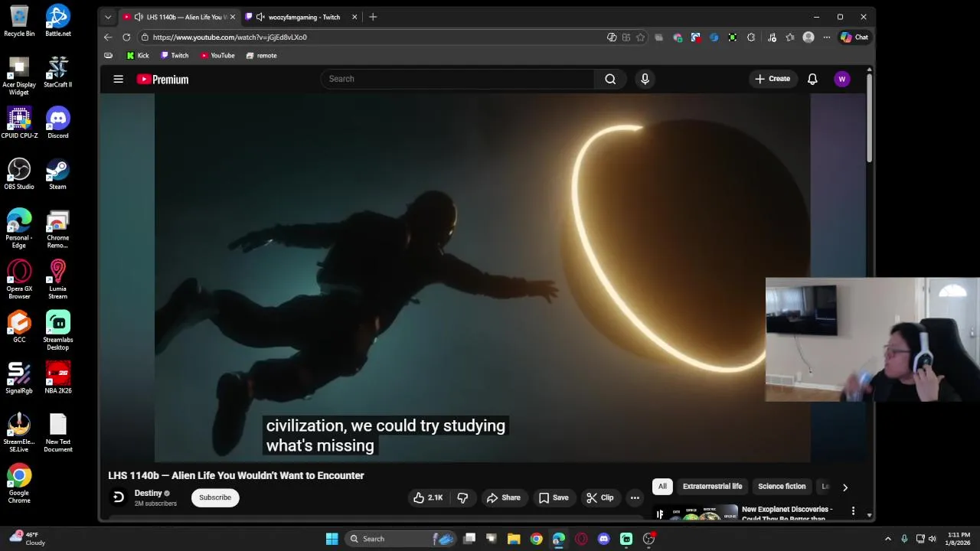Open Discord desktop shortcut

click(x=57, y=123)
